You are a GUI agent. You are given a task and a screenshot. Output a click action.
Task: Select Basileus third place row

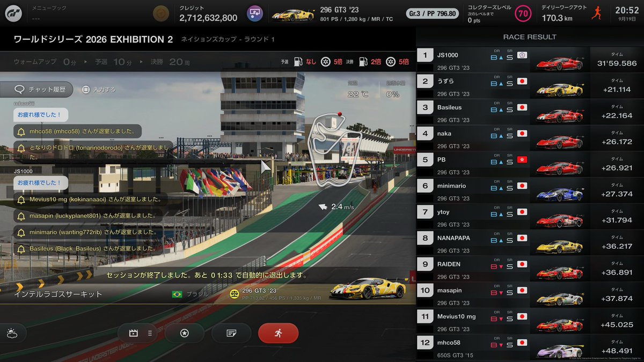pyautogui.click(x=530, y=112)
